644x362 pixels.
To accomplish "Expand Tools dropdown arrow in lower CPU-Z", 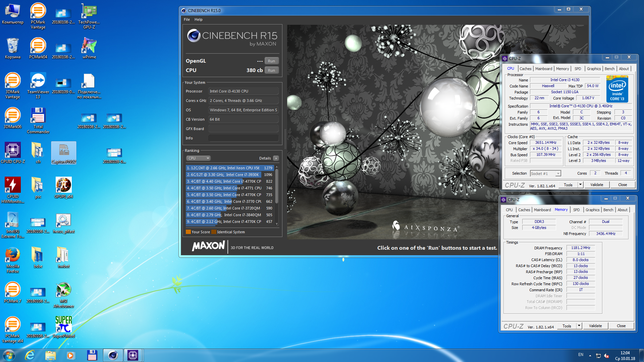I will (579, 326).
